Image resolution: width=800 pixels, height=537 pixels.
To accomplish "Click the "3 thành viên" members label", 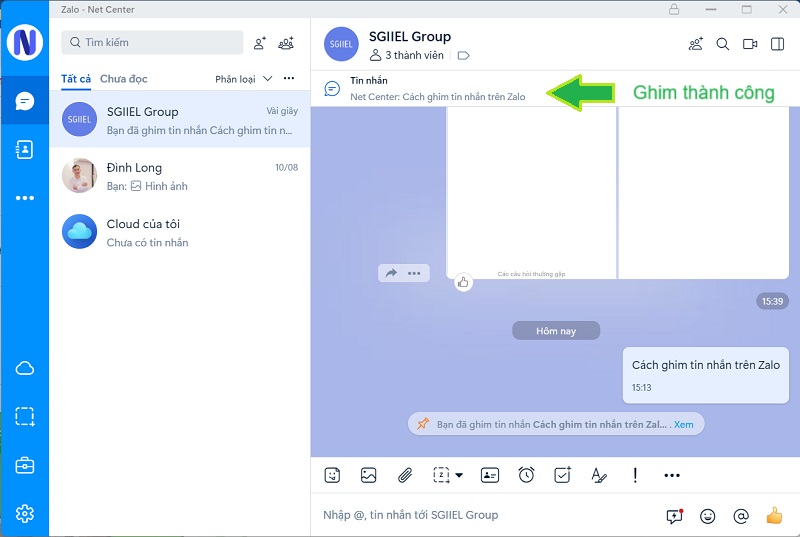I will pyautogui.click(x=407, y=55).
